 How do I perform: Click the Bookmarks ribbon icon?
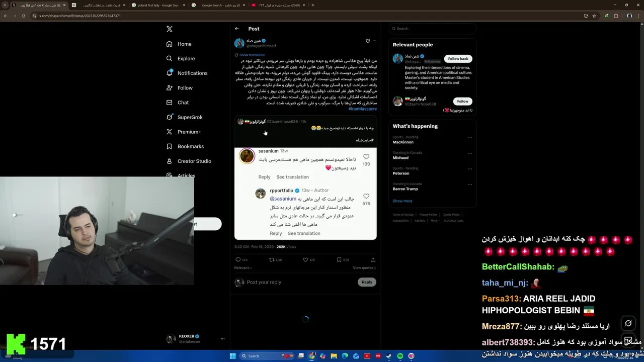[170, 146]
